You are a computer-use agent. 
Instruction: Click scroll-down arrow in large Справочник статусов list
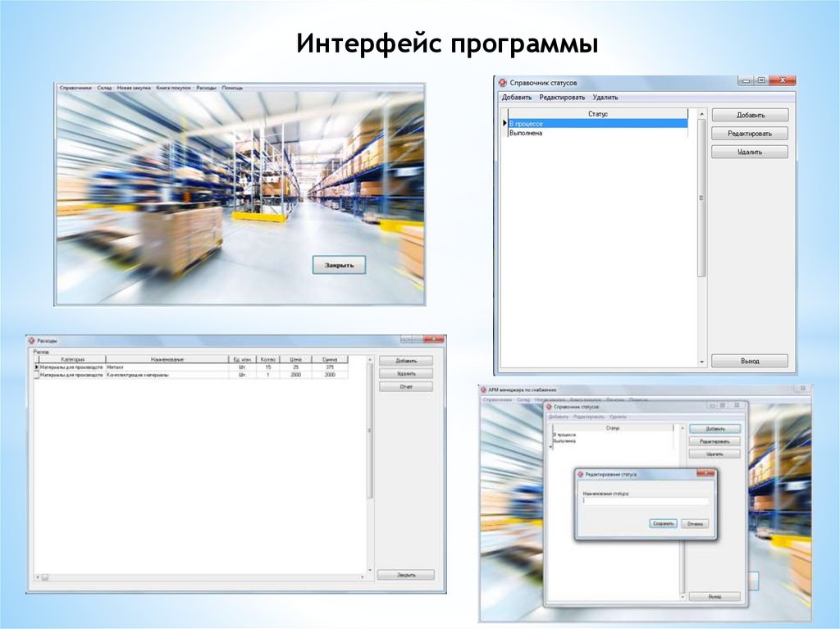pos(702,362)
